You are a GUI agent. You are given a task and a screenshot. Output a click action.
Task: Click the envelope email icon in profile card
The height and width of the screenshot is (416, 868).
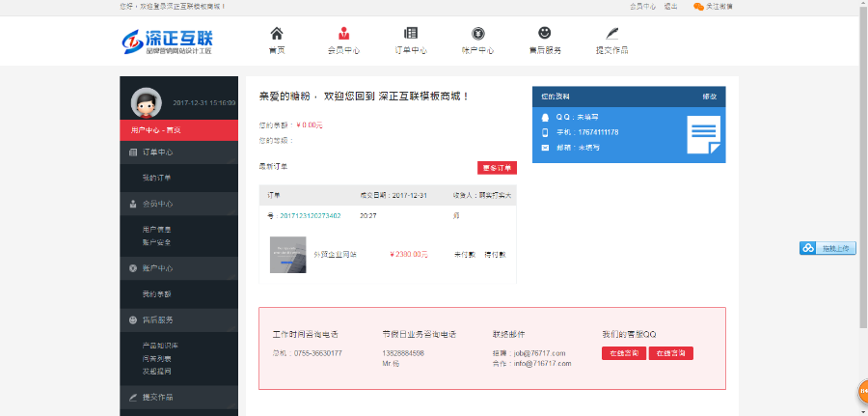coord(545,148)
